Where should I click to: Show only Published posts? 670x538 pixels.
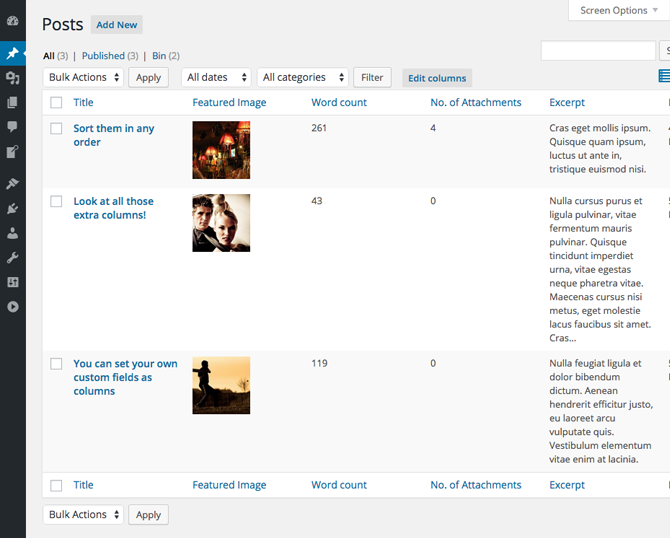tap(103, 56)
